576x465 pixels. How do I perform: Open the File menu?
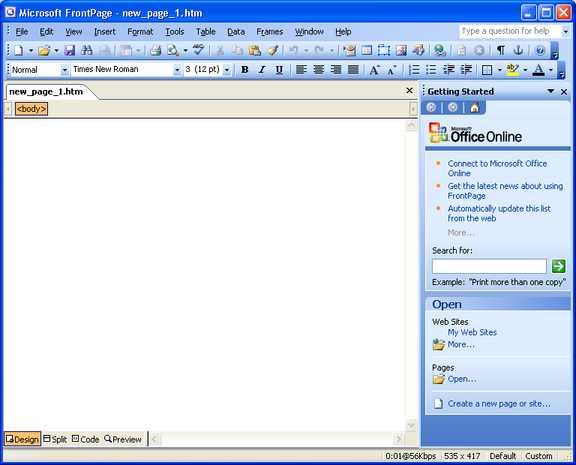[x=22, y=32]
